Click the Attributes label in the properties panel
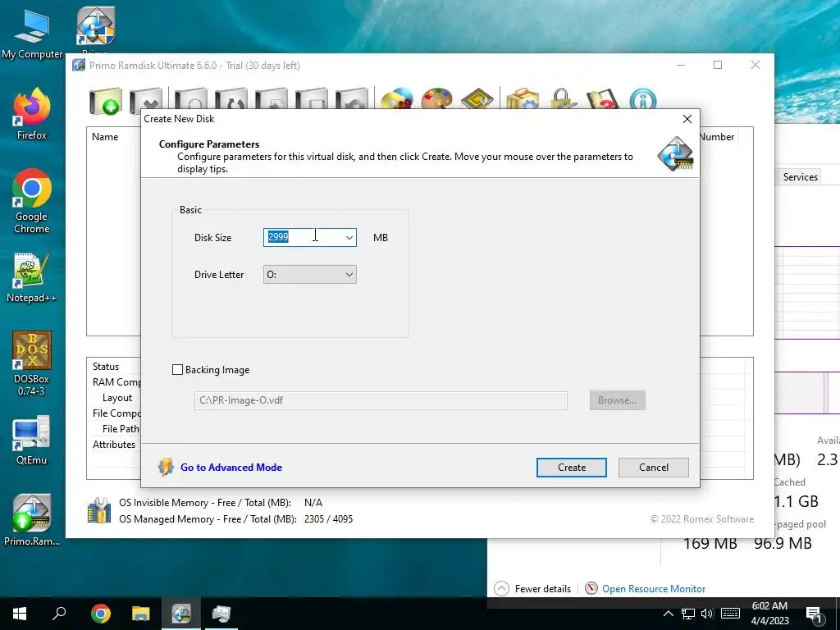The width and height of the screenshot is (840, 630). pyautogui.click(x=114, y=444)
